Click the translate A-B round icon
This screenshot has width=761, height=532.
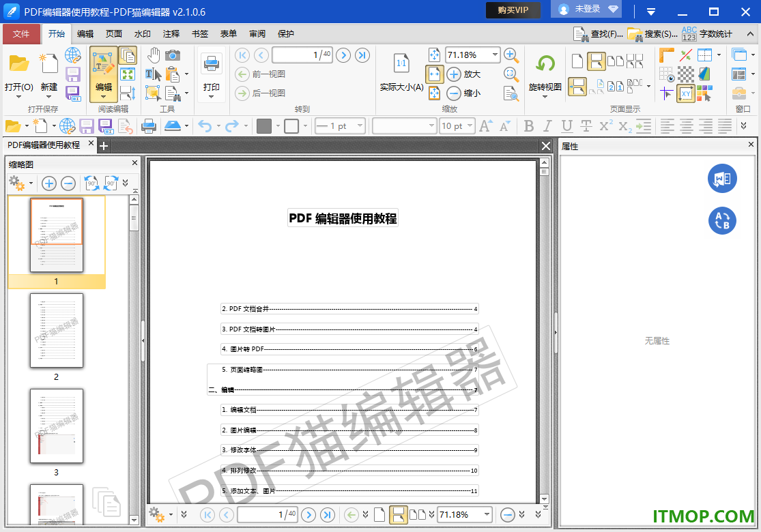(722, 221)
